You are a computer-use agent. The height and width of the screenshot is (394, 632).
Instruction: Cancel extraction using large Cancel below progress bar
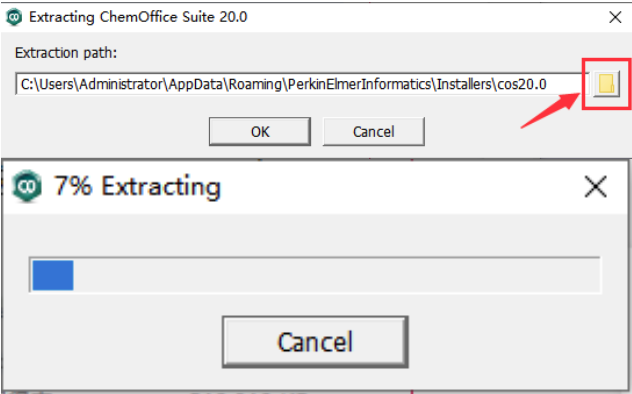315,342
